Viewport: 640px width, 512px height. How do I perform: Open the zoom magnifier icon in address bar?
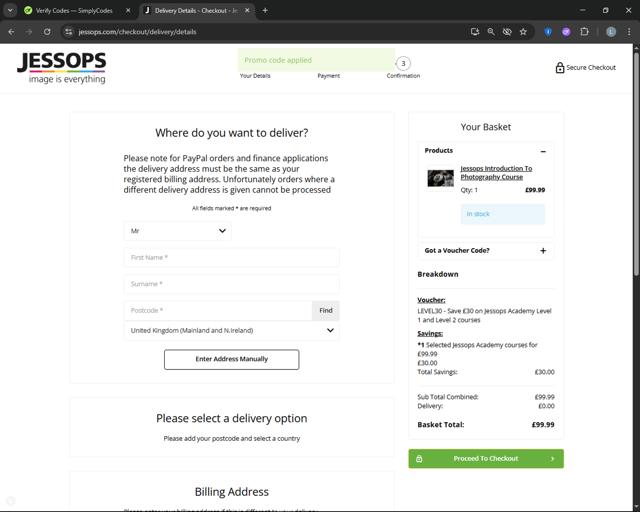(x=491, y=32)
